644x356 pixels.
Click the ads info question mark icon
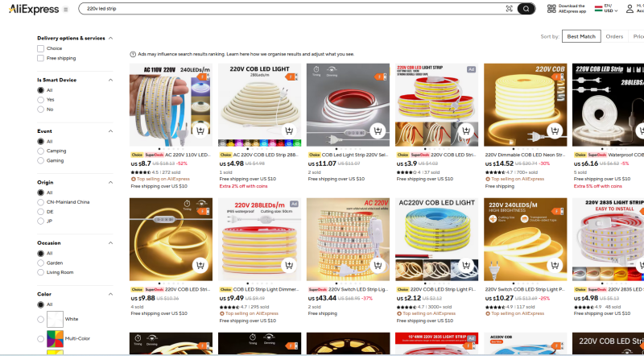tap(133, 54)
